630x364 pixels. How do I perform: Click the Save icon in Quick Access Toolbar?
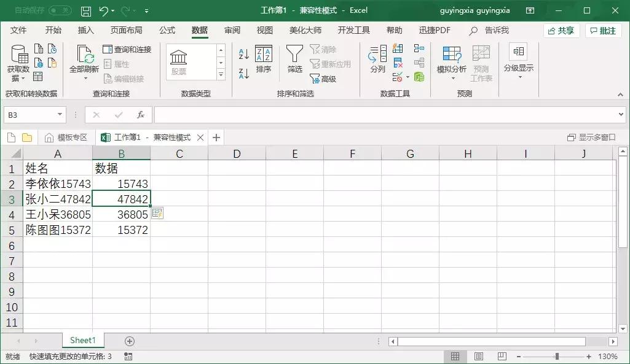[85, 10]
